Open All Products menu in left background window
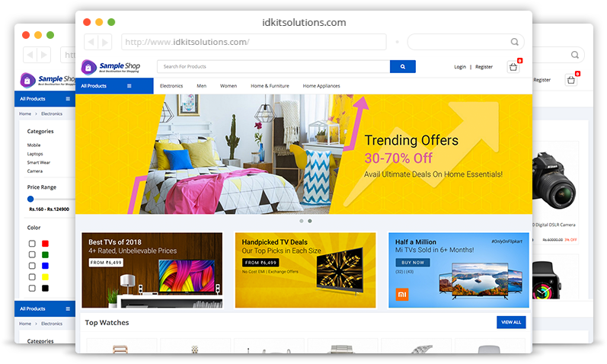The width and height of the screenshot is (607, 364). (45, 99)
